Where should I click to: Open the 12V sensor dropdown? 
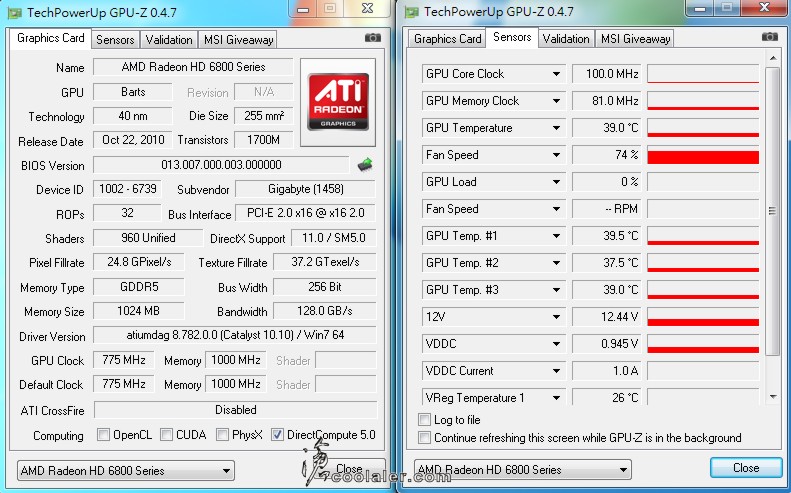tap(556, 317)
